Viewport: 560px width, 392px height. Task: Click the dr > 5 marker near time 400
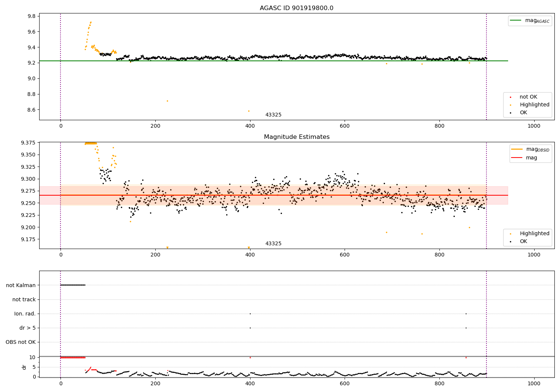(x=250, y=328)
